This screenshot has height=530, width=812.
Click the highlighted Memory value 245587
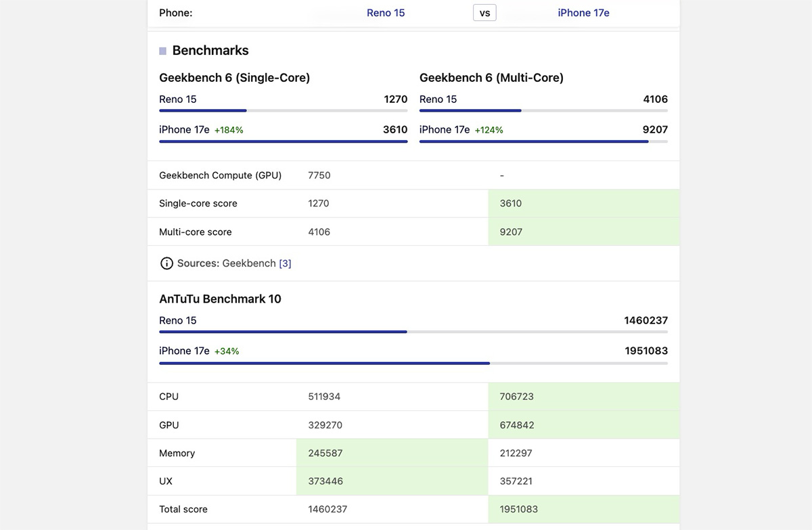tap(392, 454)
